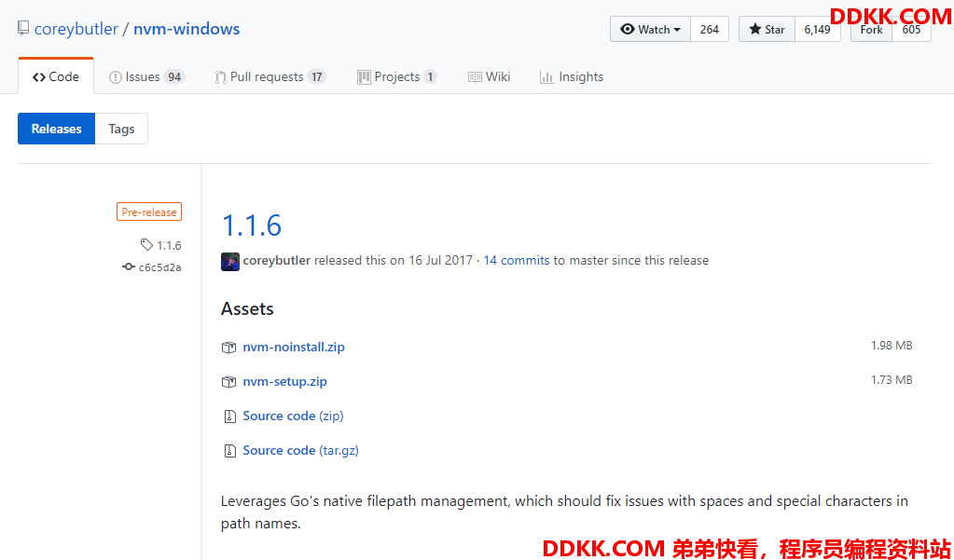Select the Releases button

pos(57,129)
